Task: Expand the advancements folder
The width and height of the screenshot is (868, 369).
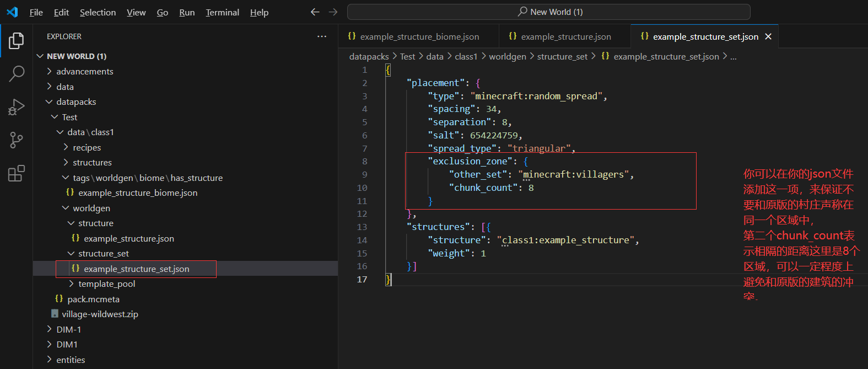Action: click(x=84, y=72)
